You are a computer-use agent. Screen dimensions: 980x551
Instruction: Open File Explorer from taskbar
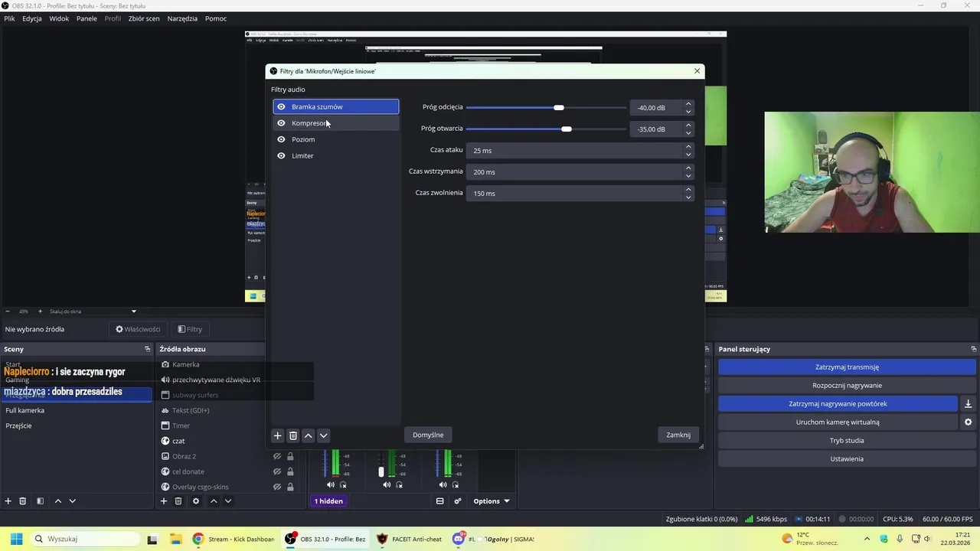(175, 539)
